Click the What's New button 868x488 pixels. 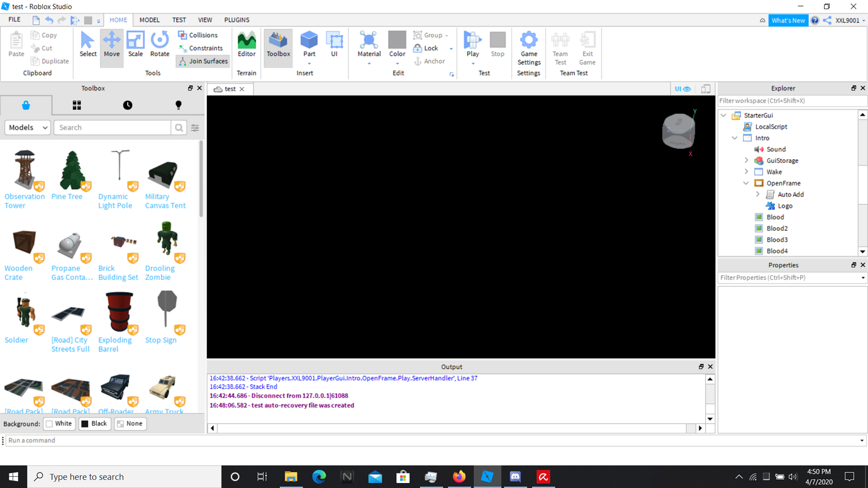(788, 19)
